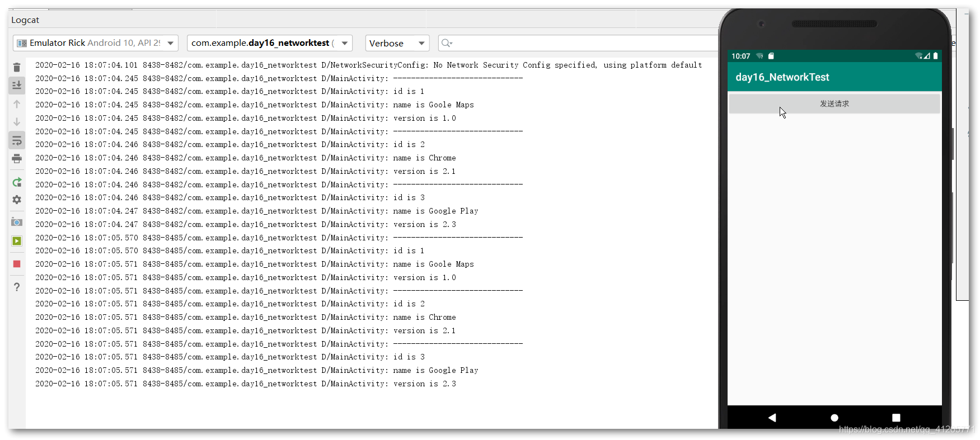Toggle soft-wrap for log lines
The height and width of the screenshot is (440, 980).
[17, 140]
